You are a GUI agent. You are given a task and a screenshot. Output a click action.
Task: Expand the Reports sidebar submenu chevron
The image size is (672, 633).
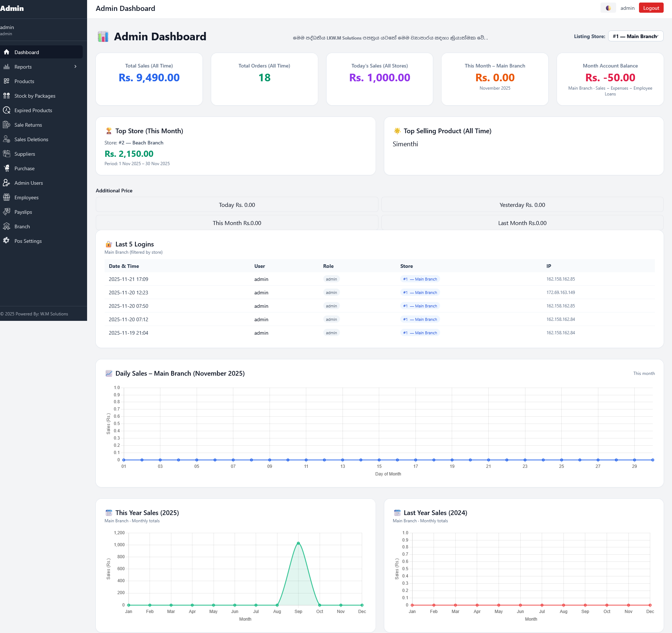pyautogui.click(x=75, y=66)
